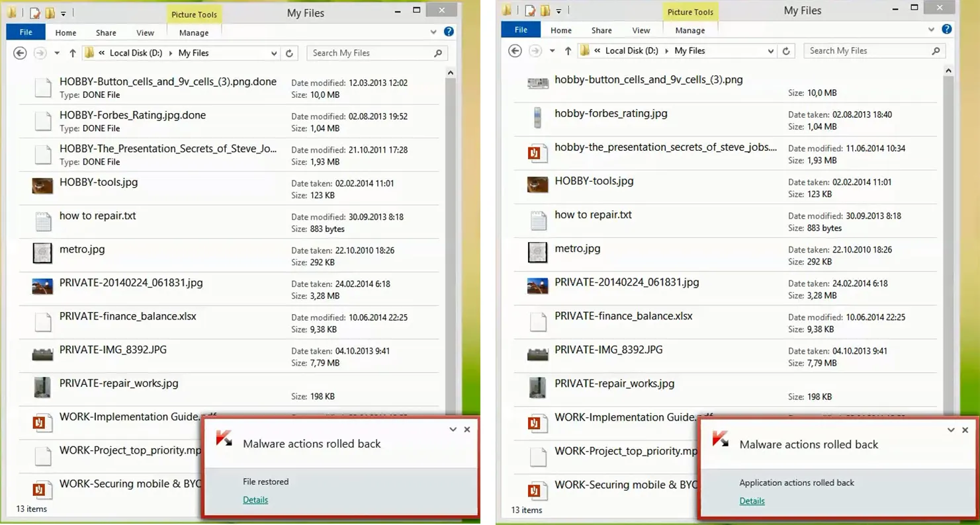
Task: Open the recent locations dropdown in the left window
Action: [57, 53]
